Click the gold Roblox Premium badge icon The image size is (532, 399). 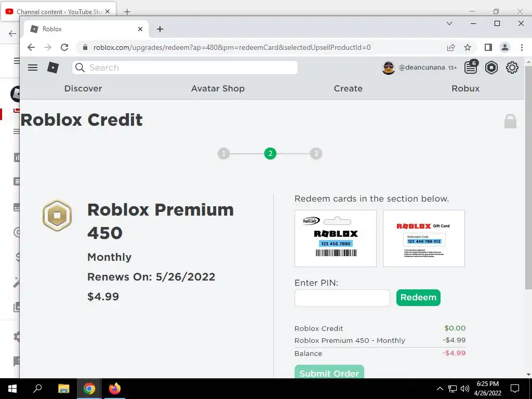click(x=57, y=215)
